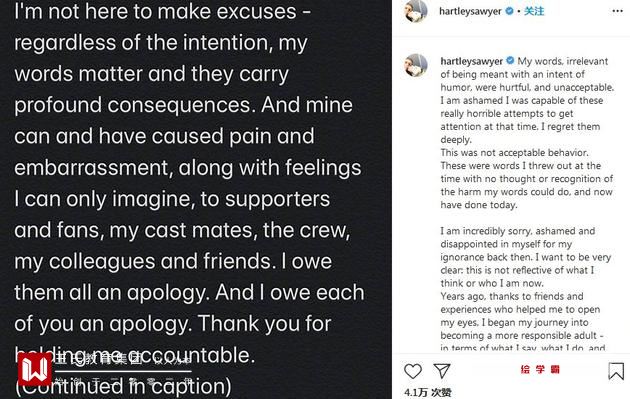630x399 pixels.
Task: Click the red W watermark logo
Action: pyautogui.click(x=34, y=369)
